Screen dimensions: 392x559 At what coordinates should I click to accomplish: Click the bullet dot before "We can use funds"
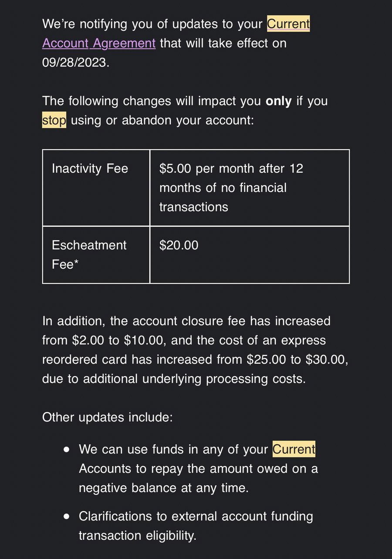pos(66,449)
